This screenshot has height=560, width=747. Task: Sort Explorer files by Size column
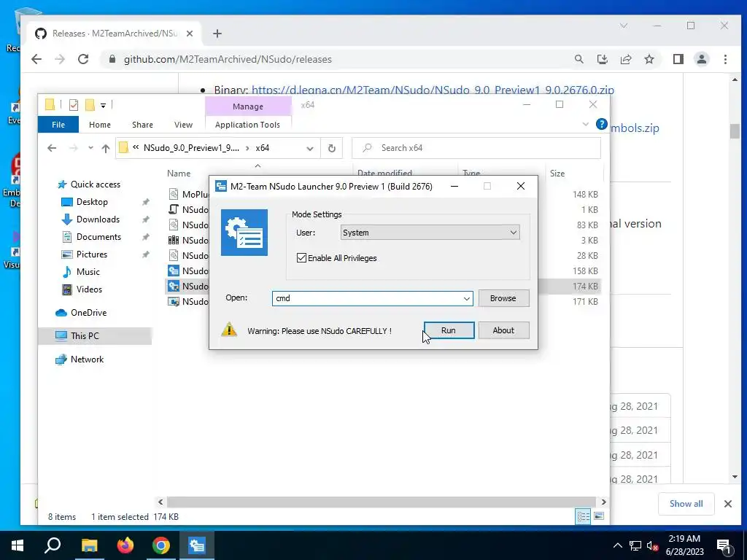pos(557,174)
